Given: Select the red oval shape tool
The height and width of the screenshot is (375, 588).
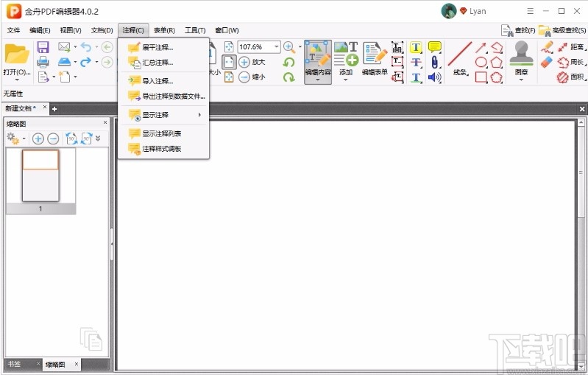Looking at the screenshot, I should point(481,63).
